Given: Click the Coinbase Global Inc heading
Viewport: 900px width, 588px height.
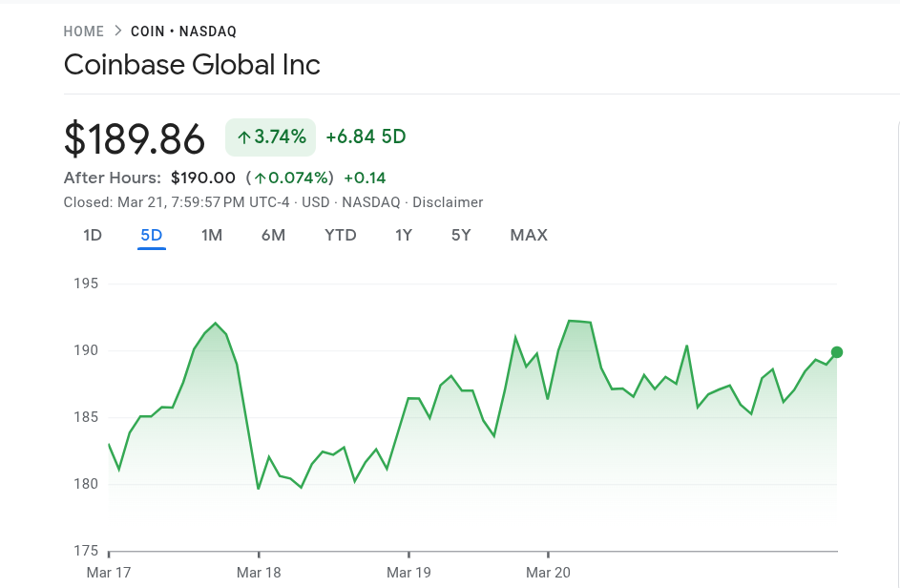Looking at the screenshot, I should pos(192,65).
